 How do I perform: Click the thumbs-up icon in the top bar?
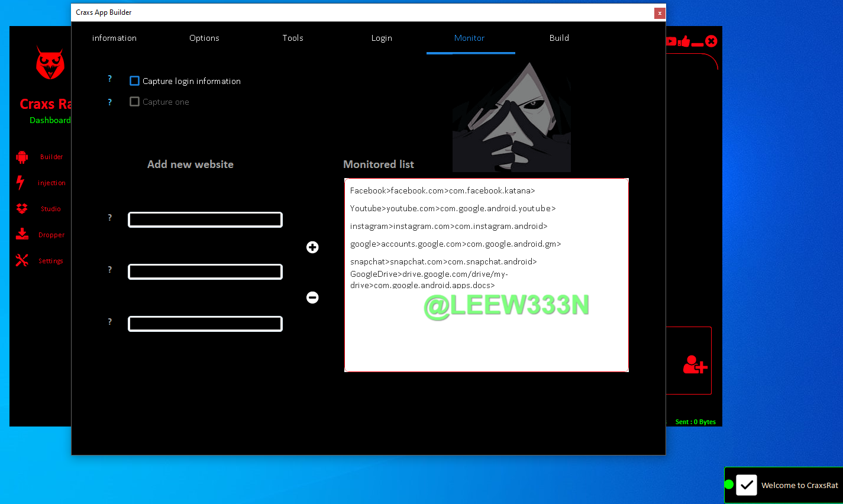click(684, 41)
